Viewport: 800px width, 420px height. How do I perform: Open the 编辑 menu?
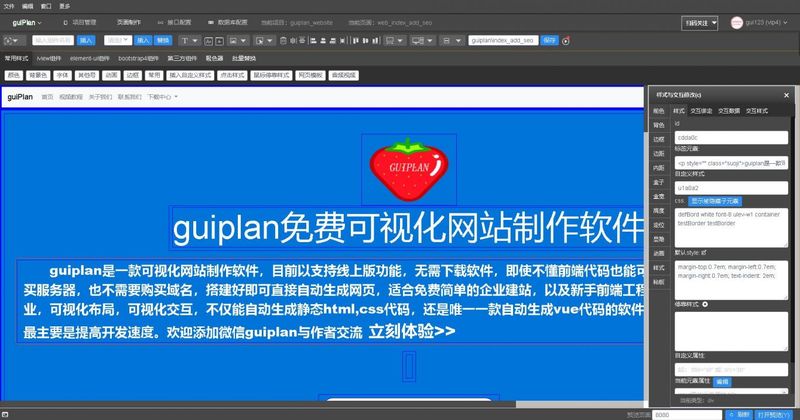28,6
